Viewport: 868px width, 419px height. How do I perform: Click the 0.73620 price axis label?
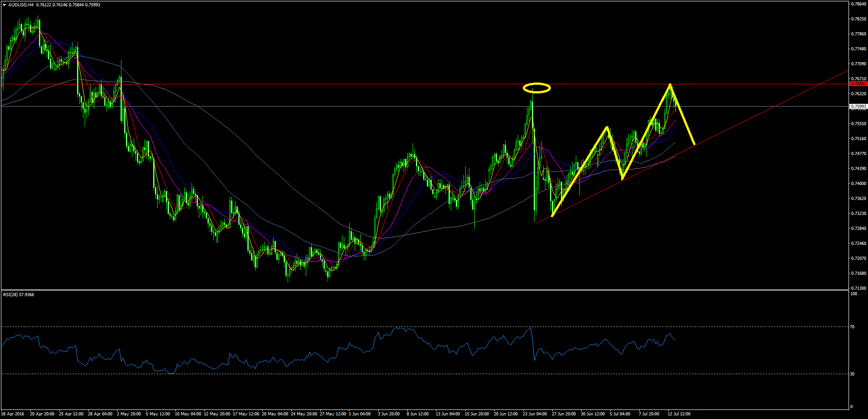(859, 199)
